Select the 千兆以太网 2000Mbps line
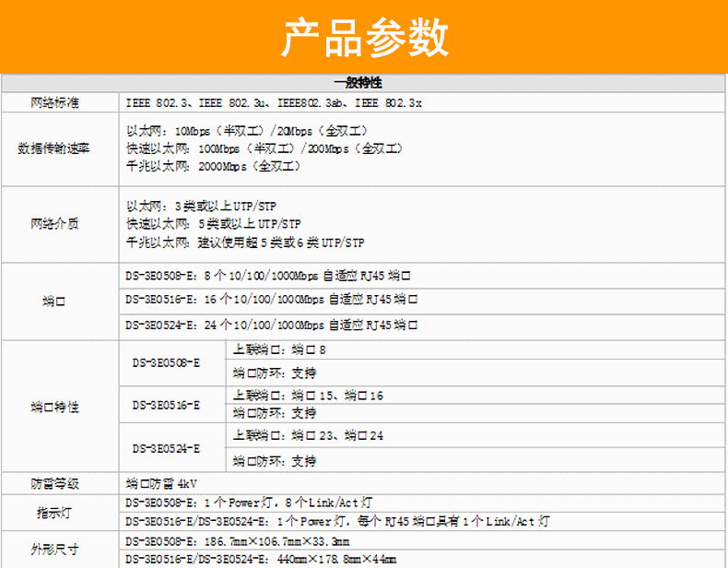This screenshot has height=568, width=728. coord(214,166)
